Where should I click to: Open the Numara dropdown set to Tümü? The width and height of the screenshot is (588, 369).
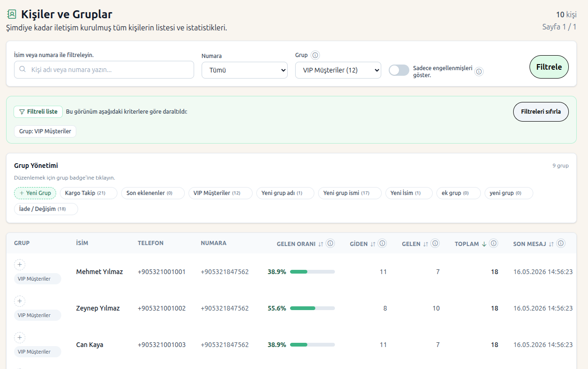tap(245, 70)
